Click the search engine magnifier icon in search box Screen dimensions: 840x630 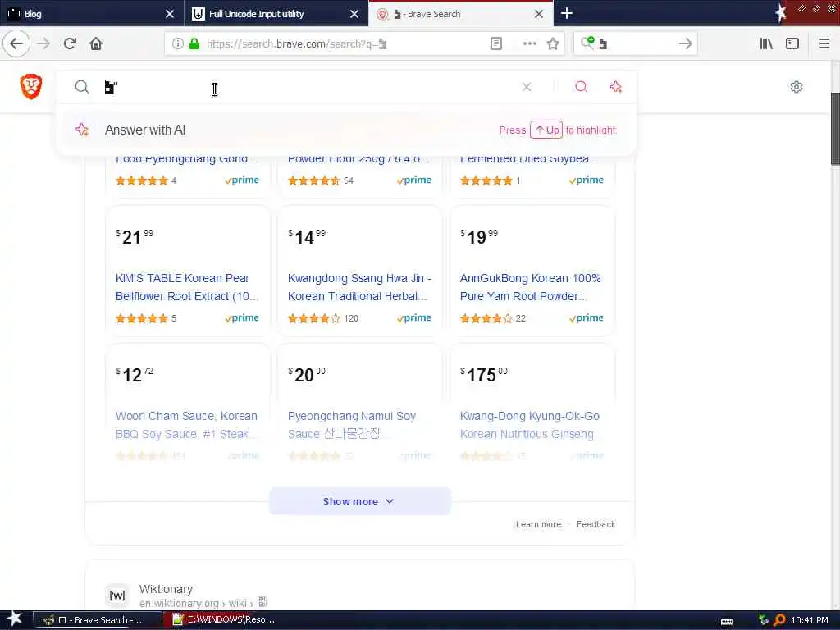coord(587,43)
